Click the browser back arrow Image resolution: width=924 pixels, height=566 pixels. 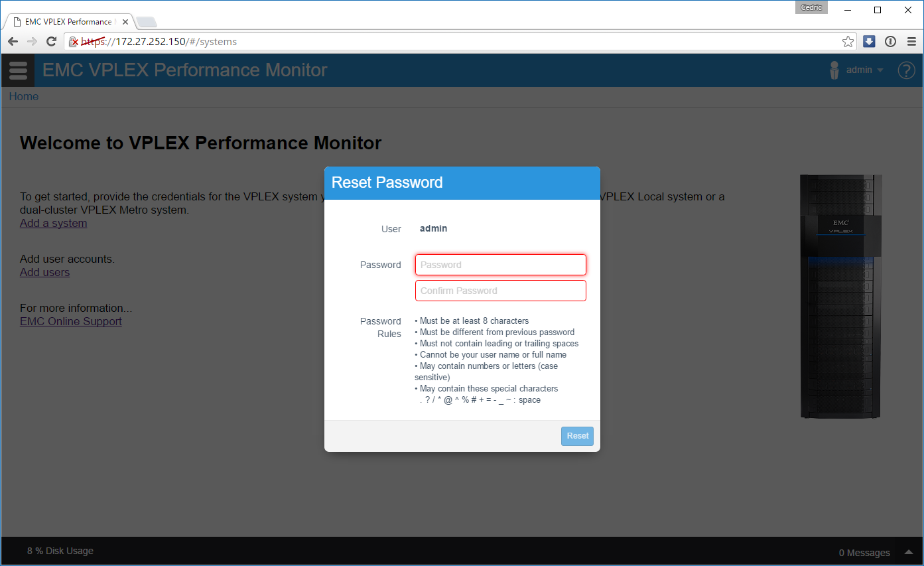tap(13, 42)
